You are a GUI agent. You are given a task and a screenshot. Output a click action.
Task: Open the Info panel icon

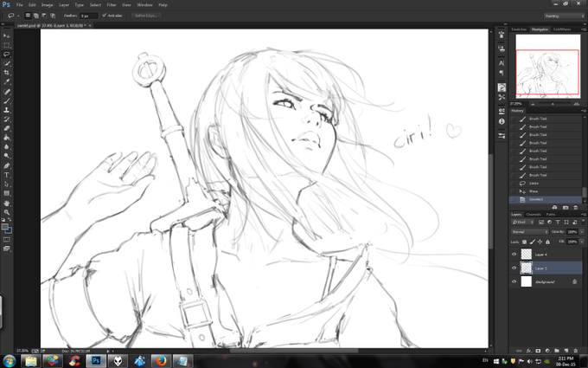502,122
